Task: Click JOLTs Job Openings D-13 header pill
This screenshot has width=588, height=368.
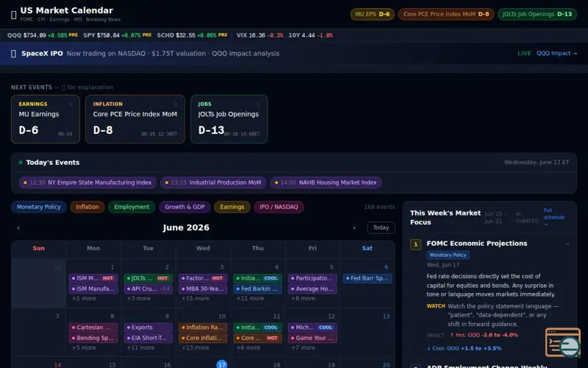Action: 537,14
